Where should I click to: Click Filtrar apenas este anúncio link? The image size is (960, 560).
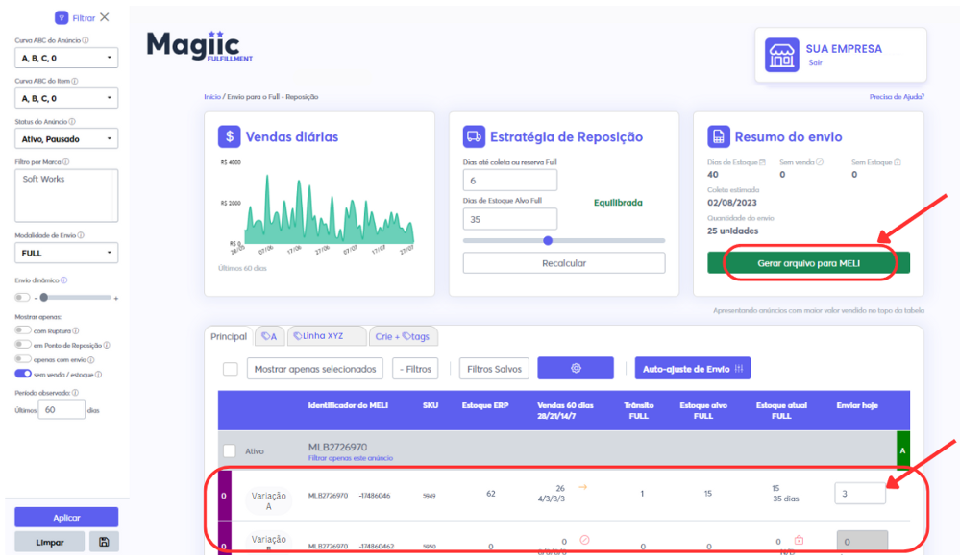click(x=350, y=458)
